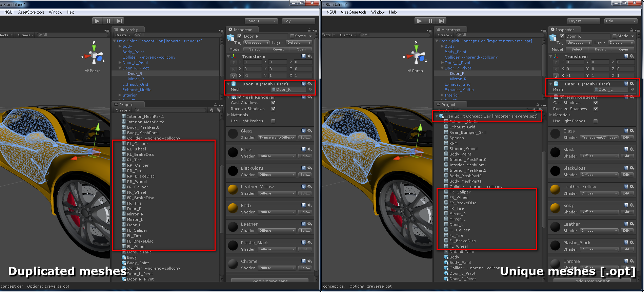Open Transform help icon in left Inspector
The width and height of the screenshot is (644, 292).
[304, 56]
